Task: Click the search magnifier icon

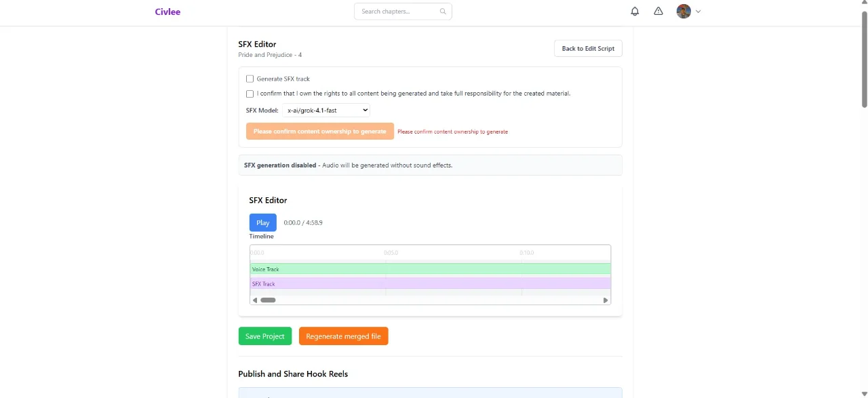Action: pyautogui.click(x=443, y=12)
